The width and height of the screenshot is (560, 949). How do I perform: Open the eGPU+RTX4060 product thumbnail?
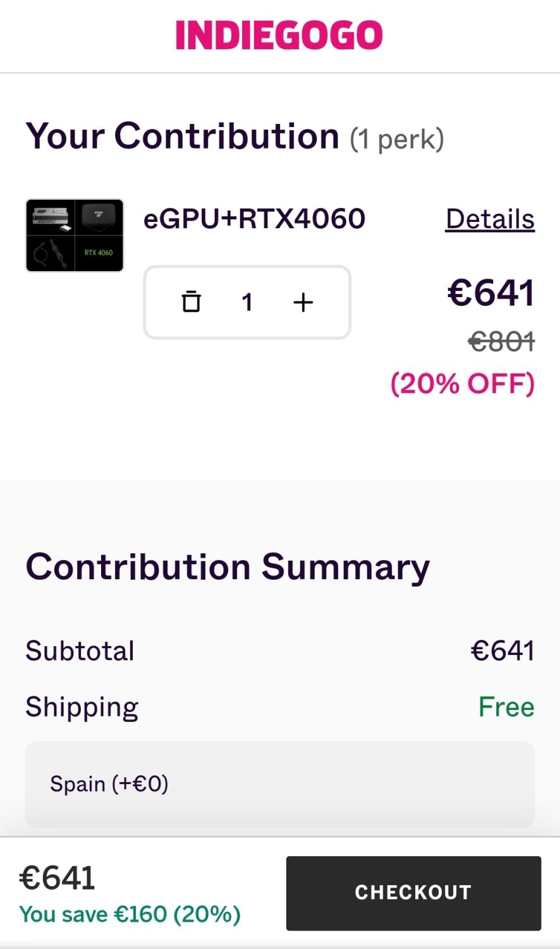point(75,236)
